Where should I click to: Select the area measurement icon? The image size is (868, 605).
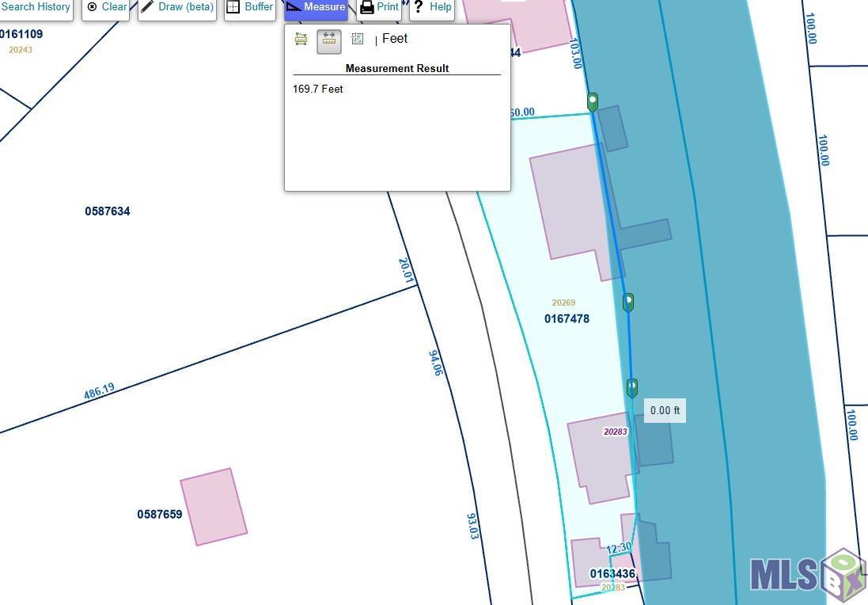(x=301, y=39)
